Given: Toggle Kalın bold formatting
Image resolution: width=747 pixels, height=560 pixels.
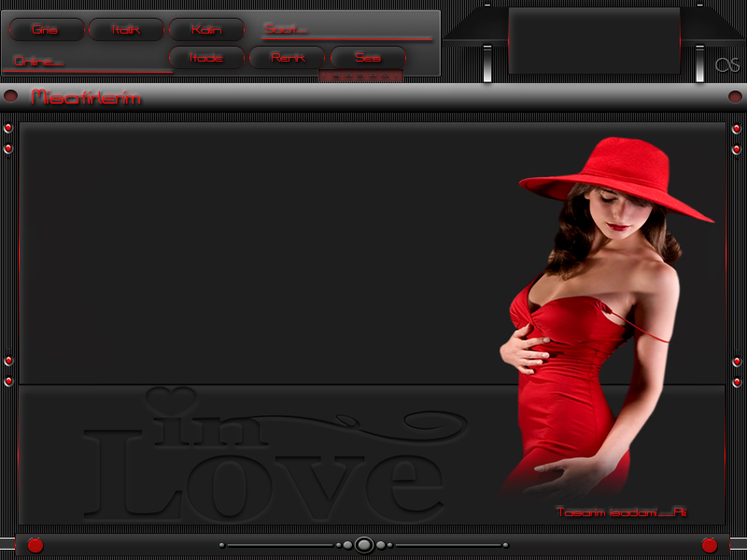Looking at the screenshot, I should click(205, 30).
